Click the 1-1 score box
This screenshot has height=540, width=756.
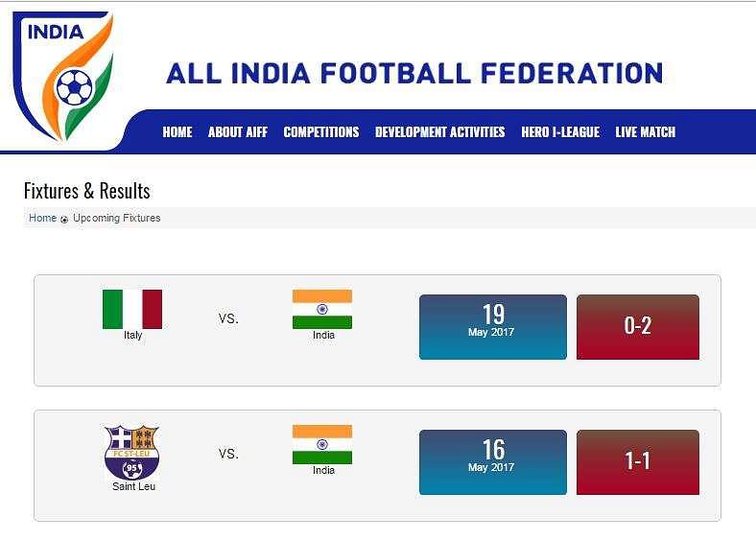click(x=637, y=462)
